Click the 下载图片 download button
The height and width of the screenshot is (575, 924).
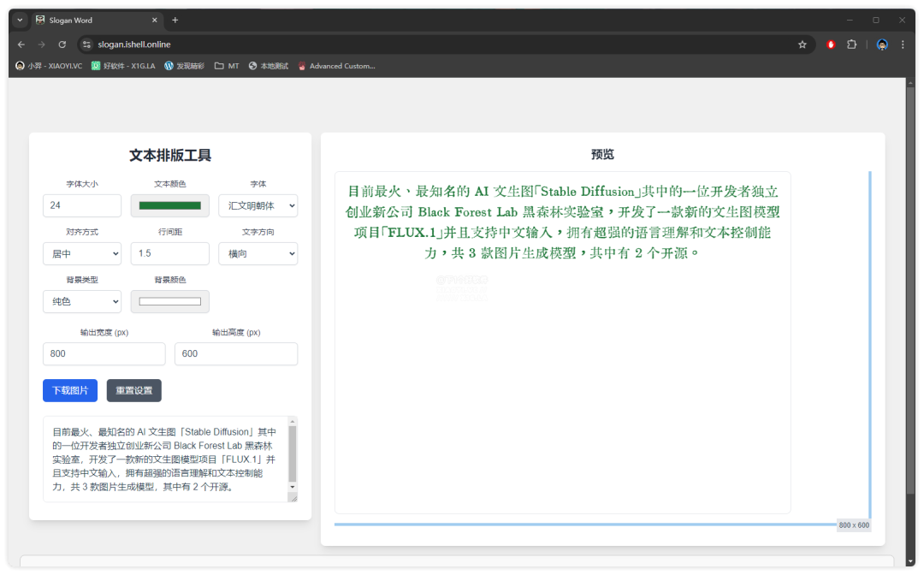[x=69, y=390]
